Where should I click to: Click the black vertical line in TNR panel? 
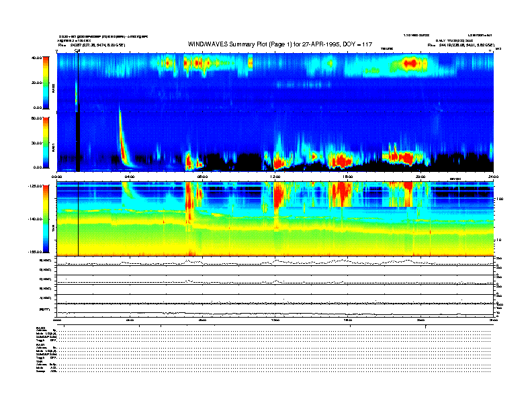pyautogui.click(x=79, y=219)
